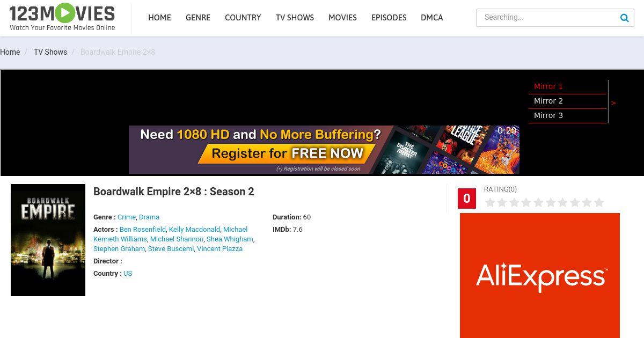The image size is (644, 338).
Task: Select Mirror 1 source
Action: (567, 86)
